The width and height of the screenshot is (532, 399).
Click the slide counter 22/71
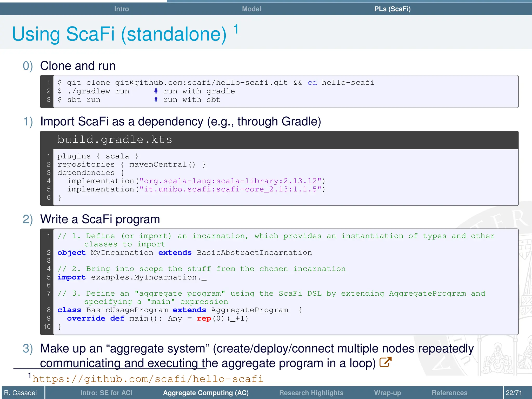(x=514, y=393)
